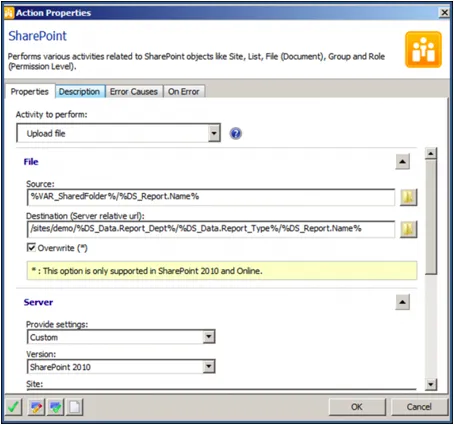The width and height of the screenshot is (454, 425).
Task: Open the Error Causes tab
Action: pyautogui.click(x=134, y=92)
